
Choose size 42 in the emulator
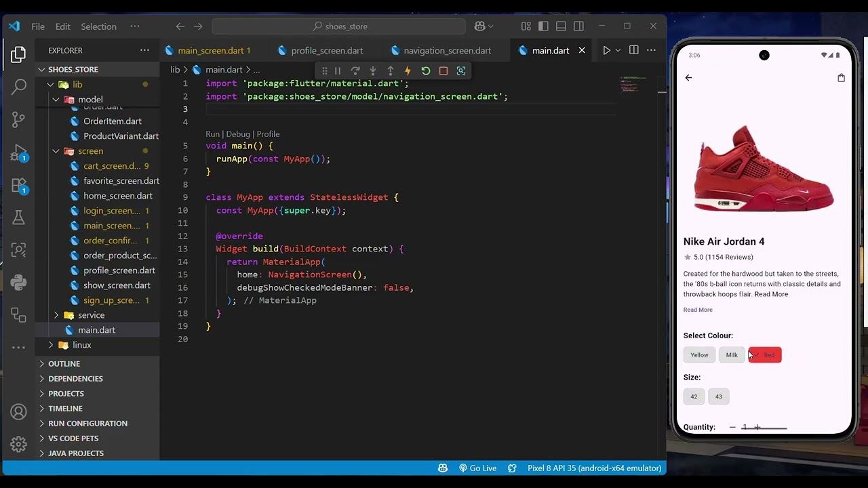click(694, 396)
